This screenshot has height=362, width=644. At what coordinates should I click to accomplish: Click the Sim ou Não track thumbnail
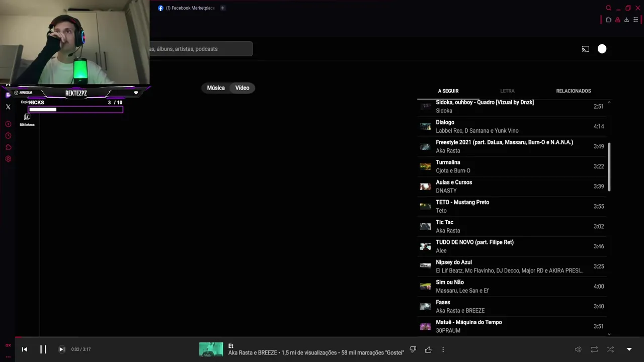coord(426,287)
